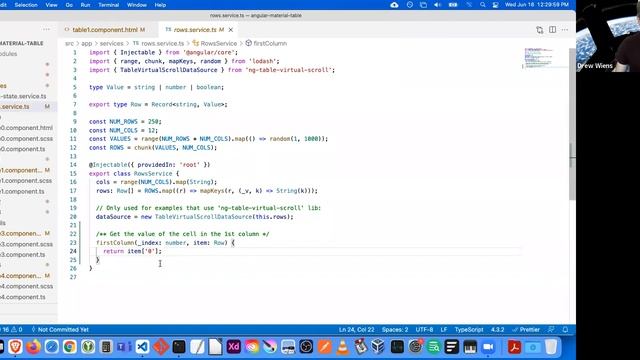Open Visual Studio Code from the Dock
The width and height of the screenshot is (640, 360).
click(x=142, y=347)
